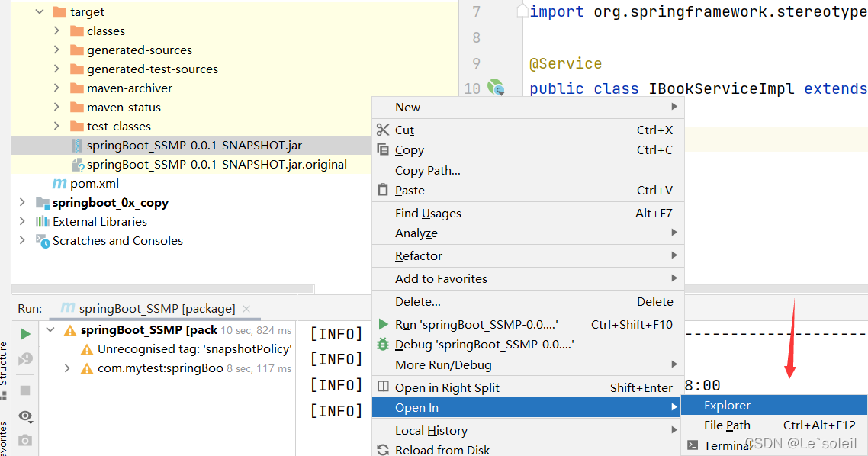This screenshot has height=456, width=868.
Task: Click the camera icon in Run toolbar
Action: [x=25, y=440]
